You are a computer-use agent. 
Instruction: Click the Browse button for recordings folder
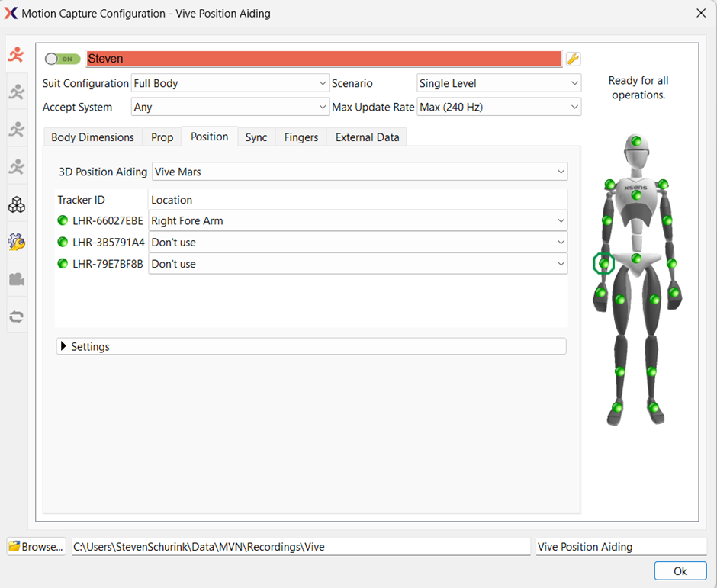35,546
